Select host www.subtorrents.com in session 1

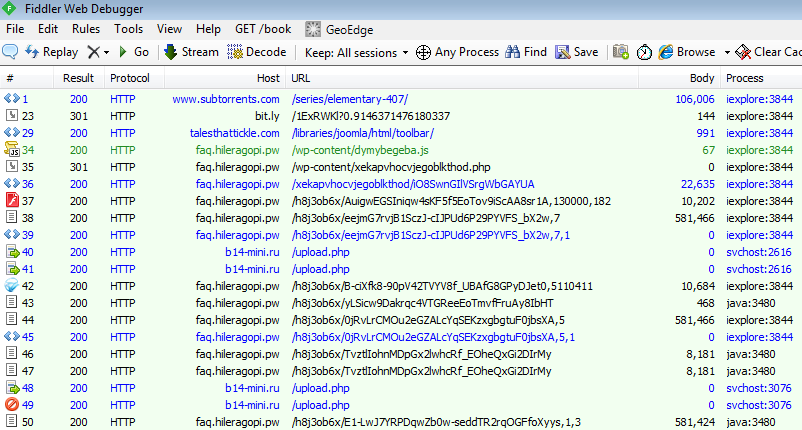pyautogui.click(x=226, y=99)
